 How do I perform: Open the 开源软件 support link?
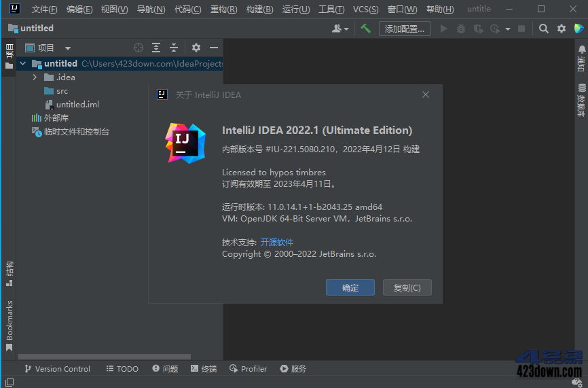point(277,242)
